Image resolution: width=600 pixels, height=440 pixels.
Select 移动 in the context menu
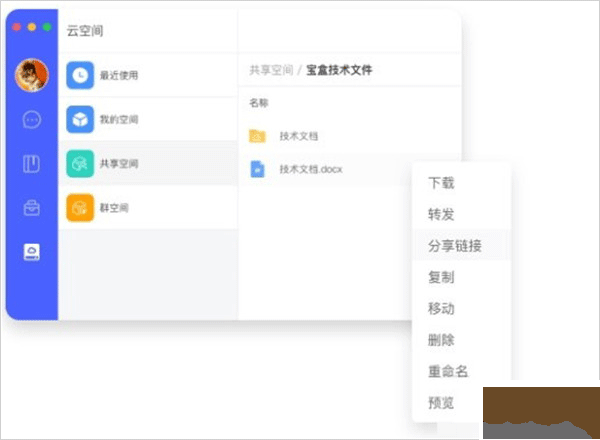(x=441, y=308)
